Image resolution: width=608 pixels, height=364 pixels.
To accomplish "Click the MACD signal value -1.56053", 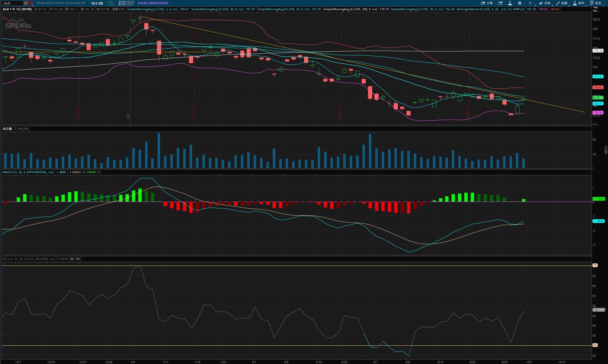I will click(75, 172).
